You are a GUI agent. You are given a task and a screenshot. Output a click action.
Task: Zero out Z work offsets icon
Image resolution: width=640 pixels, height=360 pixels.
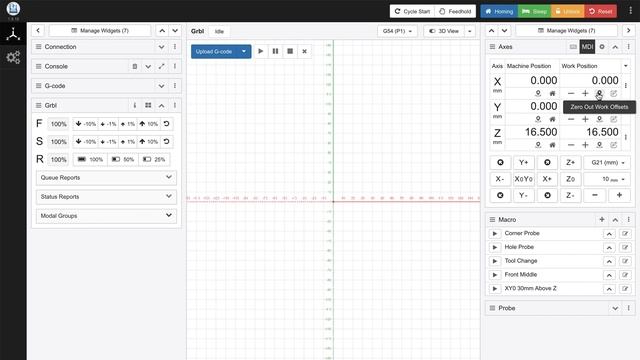[599, 145]
